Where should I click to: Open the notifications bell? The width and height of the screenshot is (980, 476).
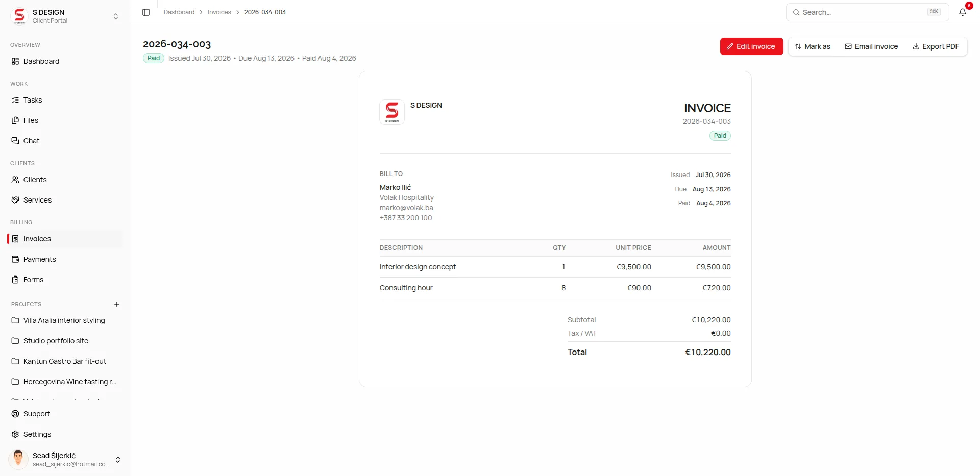[x=963, y=12]
